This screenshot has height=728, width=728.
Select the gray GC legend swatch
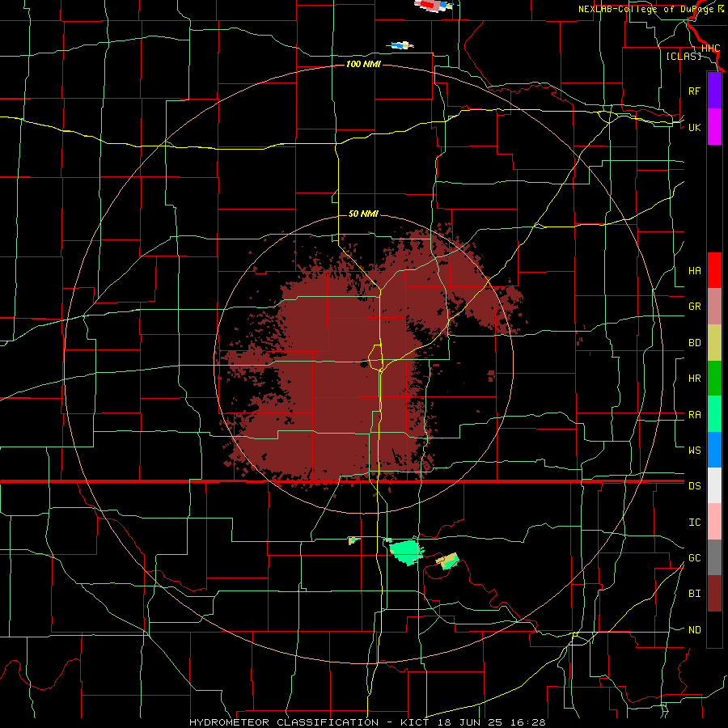coord(714,557)
